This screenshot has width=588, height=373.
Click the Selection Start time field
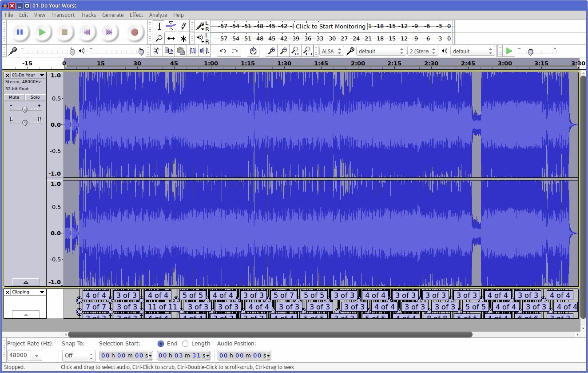tap(126, 356)
